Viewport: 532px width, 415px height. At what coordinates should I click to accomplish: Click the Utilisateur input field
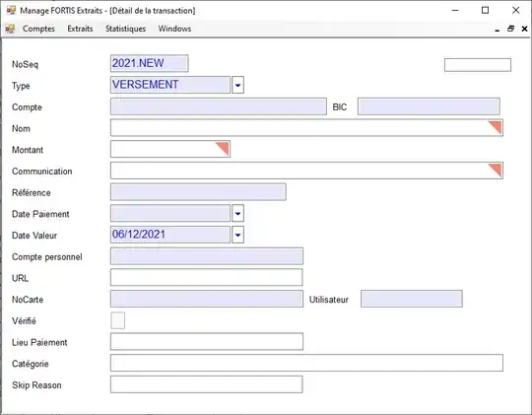tap(412, 299)
